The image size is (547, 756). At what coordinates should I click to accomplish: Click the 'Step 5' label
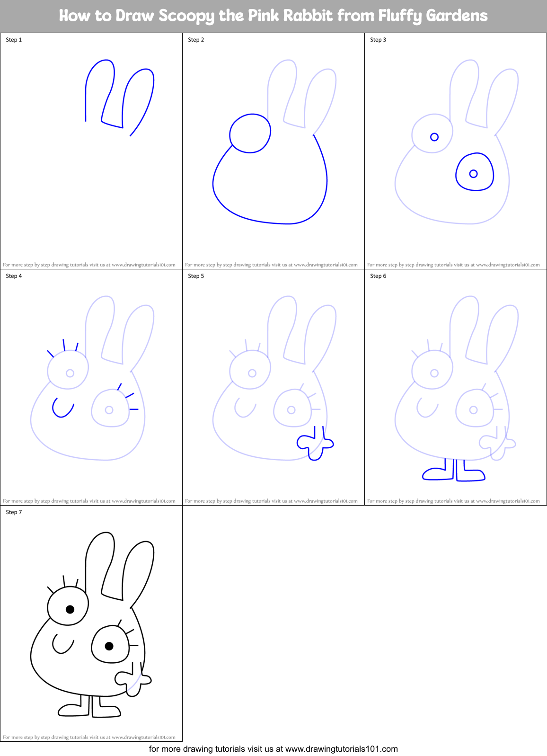pos(196,276)
